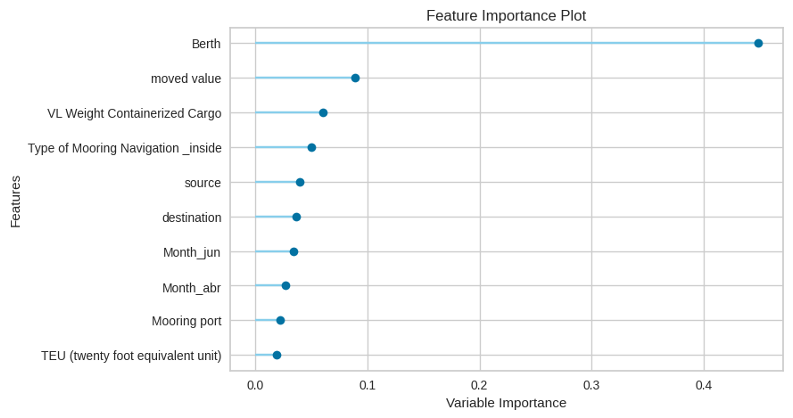Image resolution: width=793 pixels, height=418 pixels.
Task: Select the 0.2 x-axis tick label
Action: [x=480, y=384]
